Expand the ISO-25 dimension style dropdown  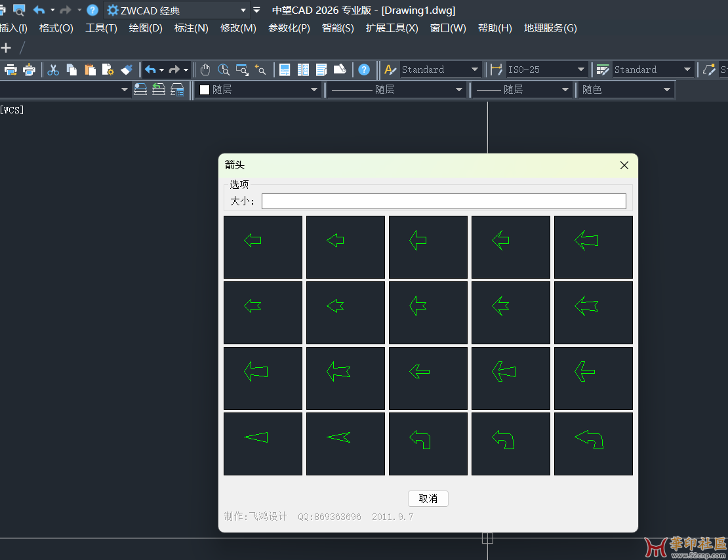(x=580, y=70)
